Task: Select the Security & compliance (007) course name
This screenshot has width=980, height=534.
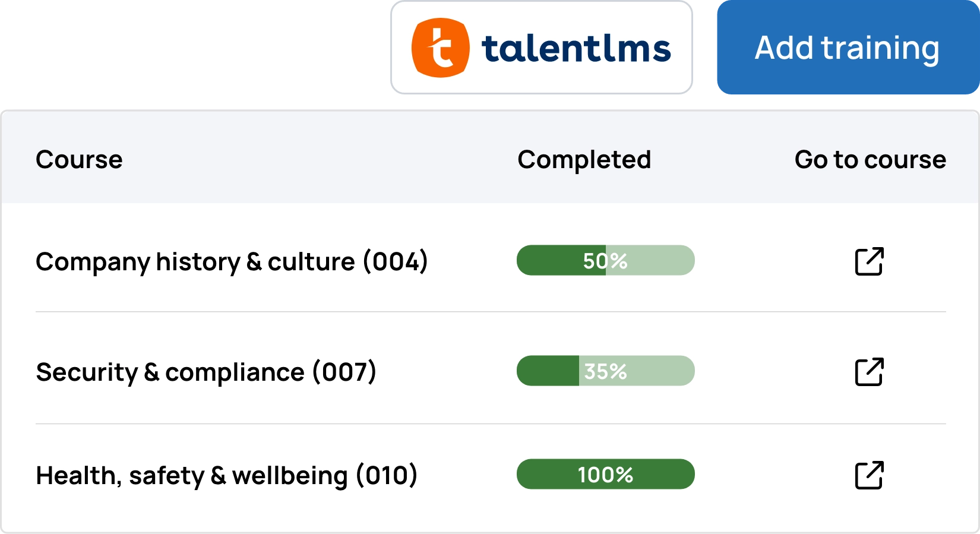Action: (x=206, y=372)
